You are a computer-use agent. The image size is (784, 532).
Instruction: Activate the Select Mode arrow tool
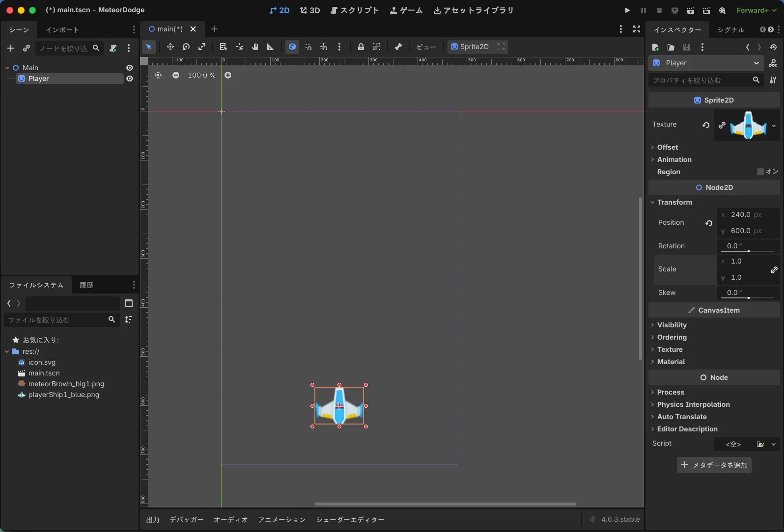point(149,47)
